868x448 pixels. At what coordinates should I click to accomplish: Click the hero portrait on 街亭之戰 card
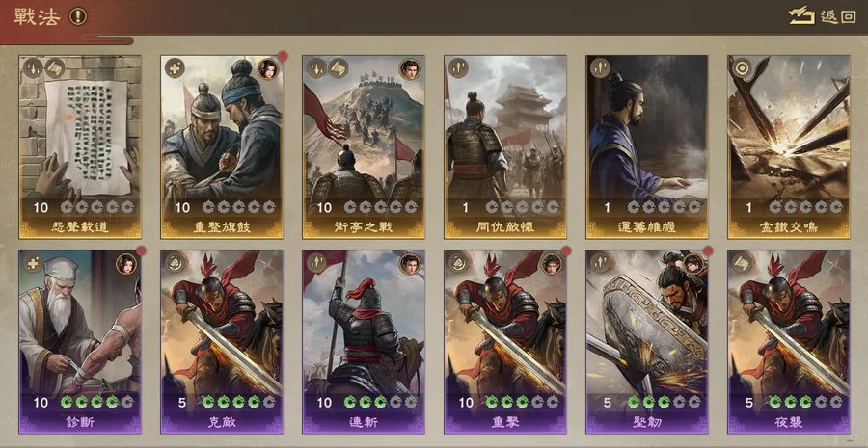(x=410, y=69)
